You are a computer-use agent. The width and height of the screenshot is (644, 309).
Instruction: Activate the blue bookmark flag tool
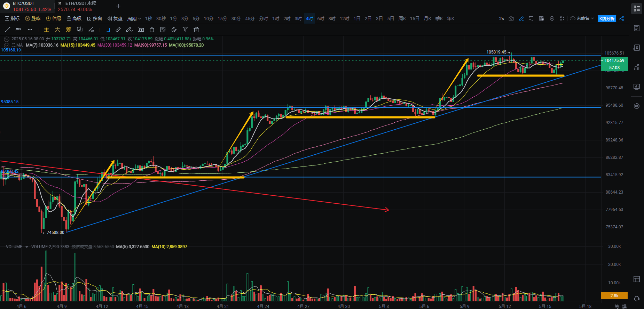107,30
